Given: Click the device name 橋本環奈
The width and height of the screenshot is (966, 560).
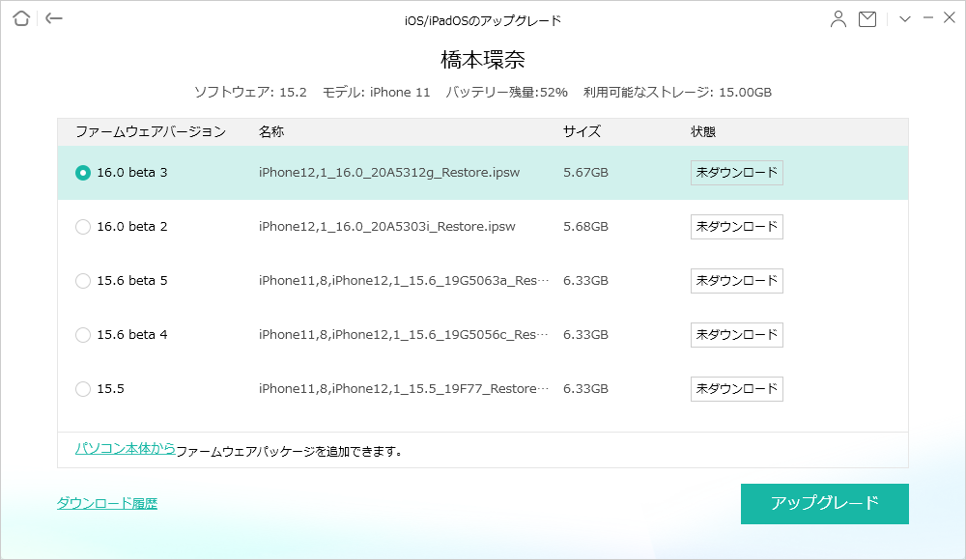Looking at the screenshot, I should (x=483, y=60).
